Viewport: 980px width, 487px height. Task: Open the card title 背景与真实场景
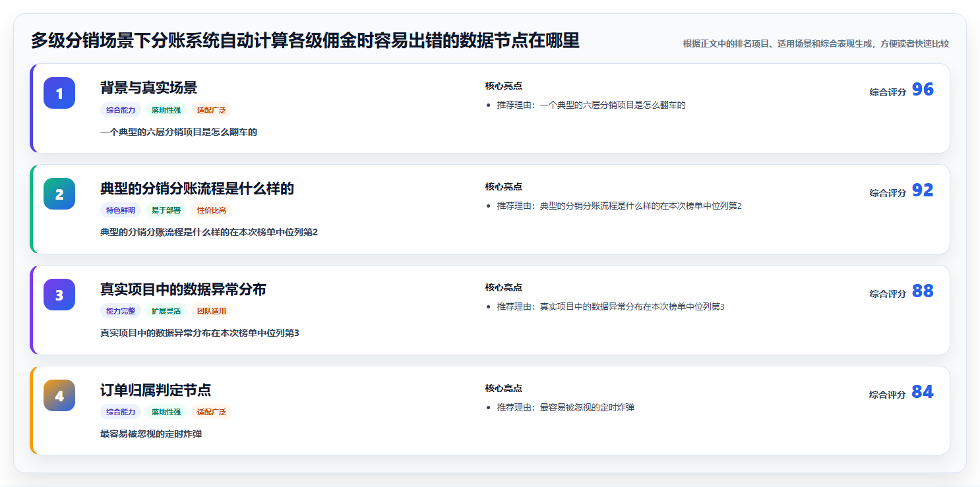click(x=148, y=88)
